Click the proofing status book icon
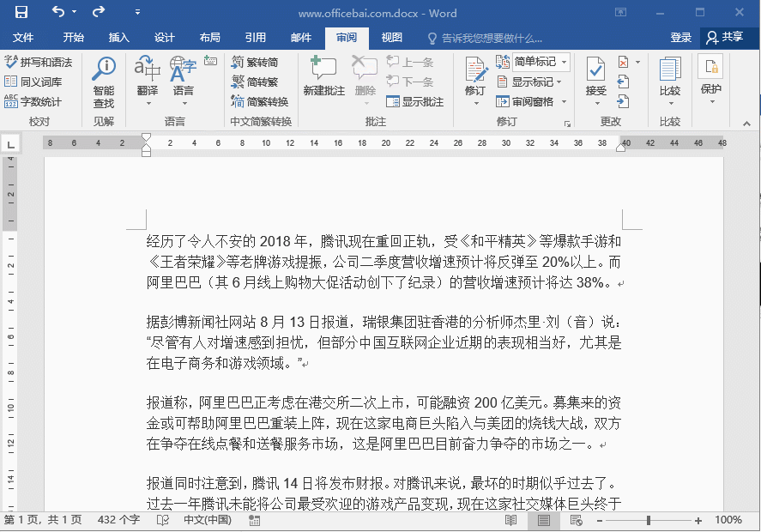 (163, 520)
